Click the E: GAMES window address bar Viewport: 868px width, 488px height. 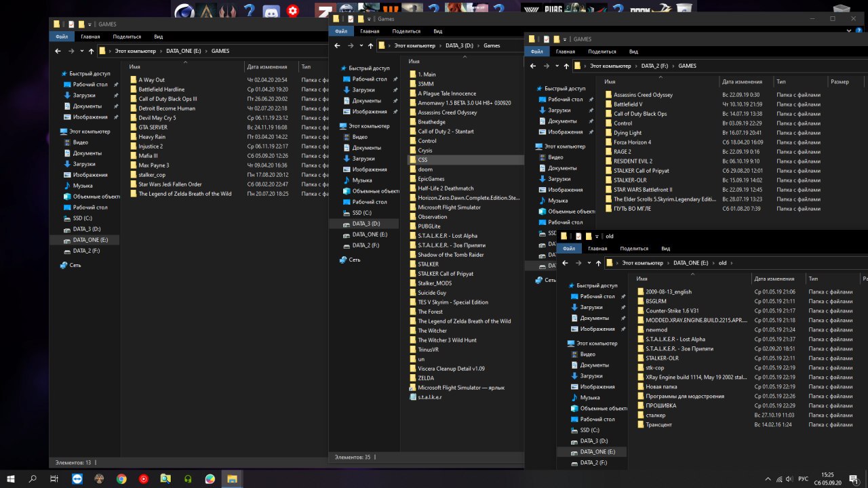click(213, 51)
